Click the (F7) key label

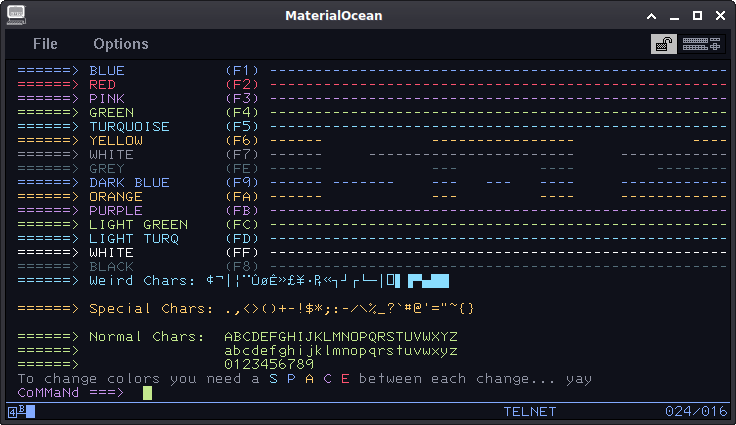(x=242, y=155)
